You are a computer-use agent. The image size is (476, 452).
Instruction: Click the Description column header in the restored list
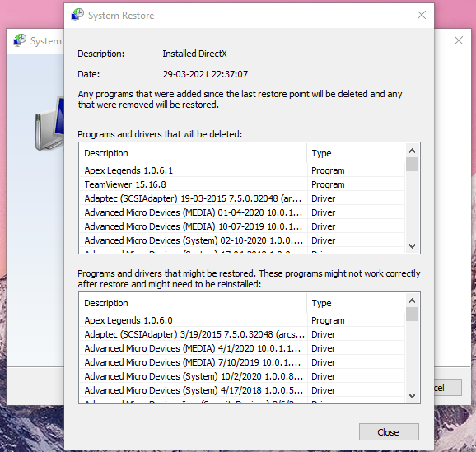[193, 303]
